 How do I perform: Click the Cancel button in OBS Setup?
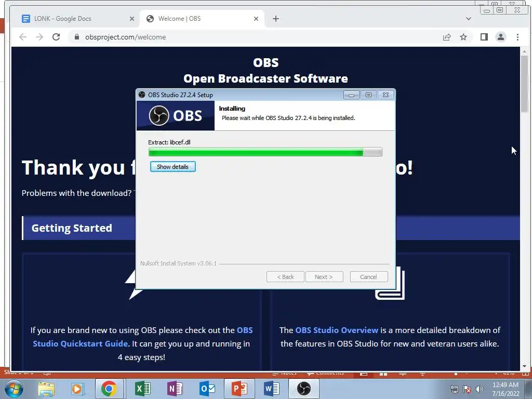point(368,277)
